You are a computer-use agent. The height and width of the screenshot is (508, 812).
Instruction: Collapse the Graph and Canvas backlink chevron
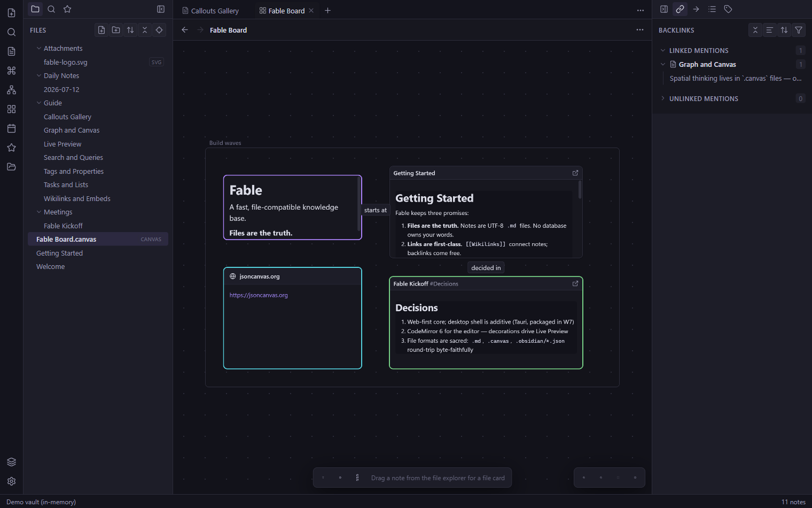663,64
